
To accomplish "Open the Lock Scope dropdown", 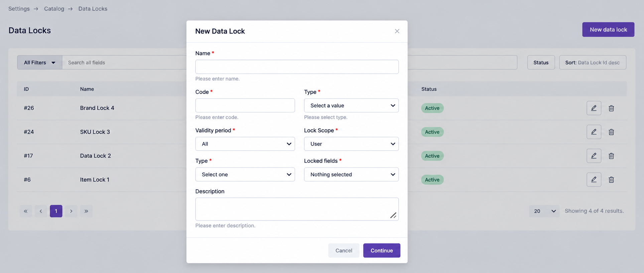I will tap(351, 144).
